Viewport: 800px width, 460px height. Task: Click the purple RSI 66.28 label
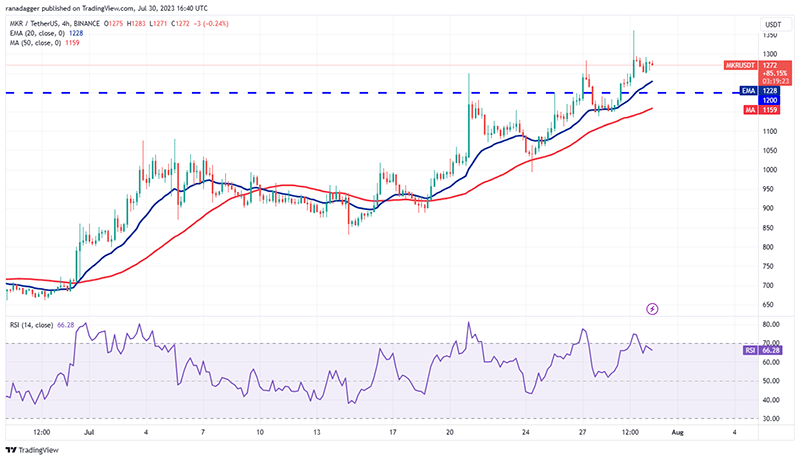763,350
